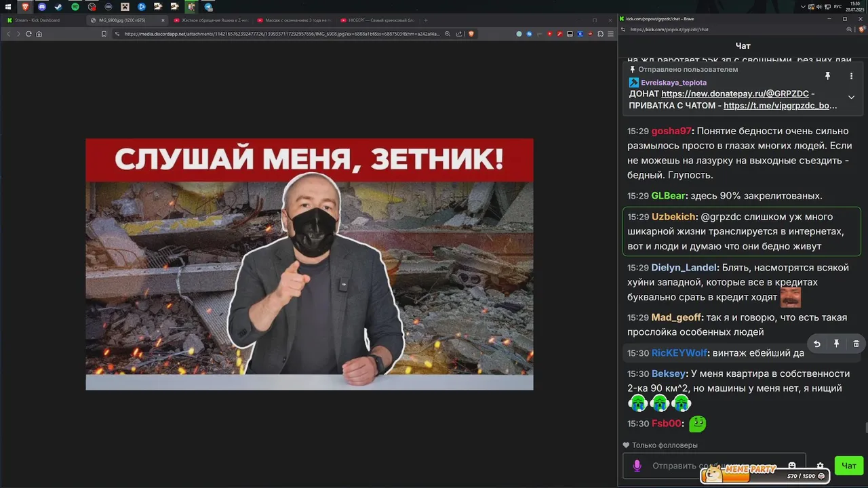Open Telegram from the taskbar
868x488 pixels.
click(208, 7)
